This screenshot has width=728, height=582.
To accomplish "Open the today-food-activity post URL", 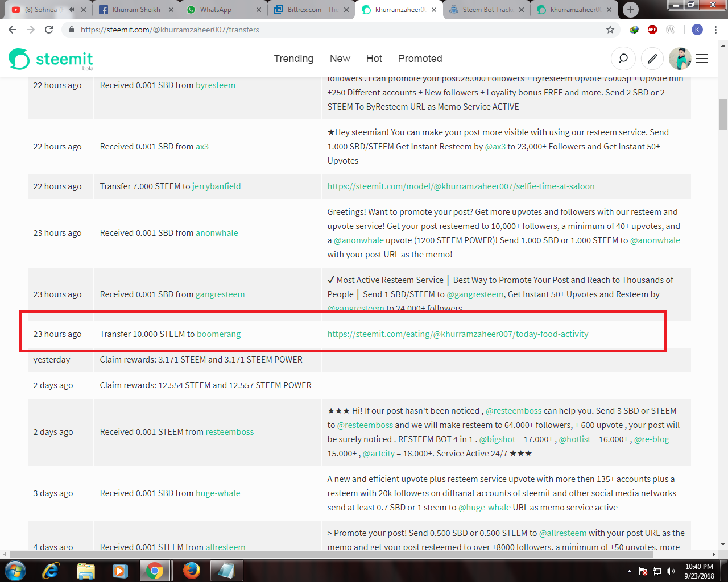I will click(458, 334).
